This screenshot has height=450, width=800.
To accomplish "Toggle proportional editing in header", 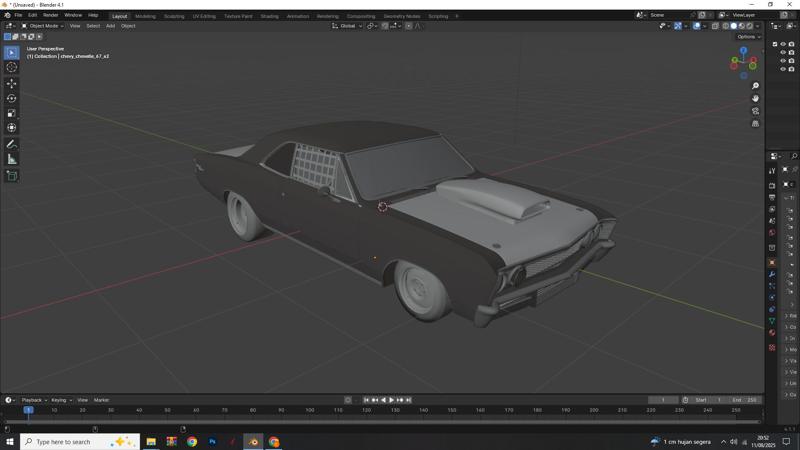I will 409,26.
